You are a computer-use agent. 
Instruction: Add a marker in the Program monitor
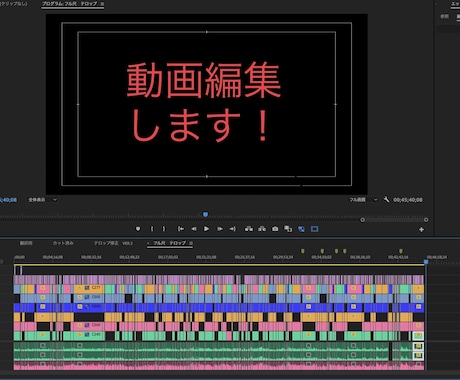coord(138,229)
